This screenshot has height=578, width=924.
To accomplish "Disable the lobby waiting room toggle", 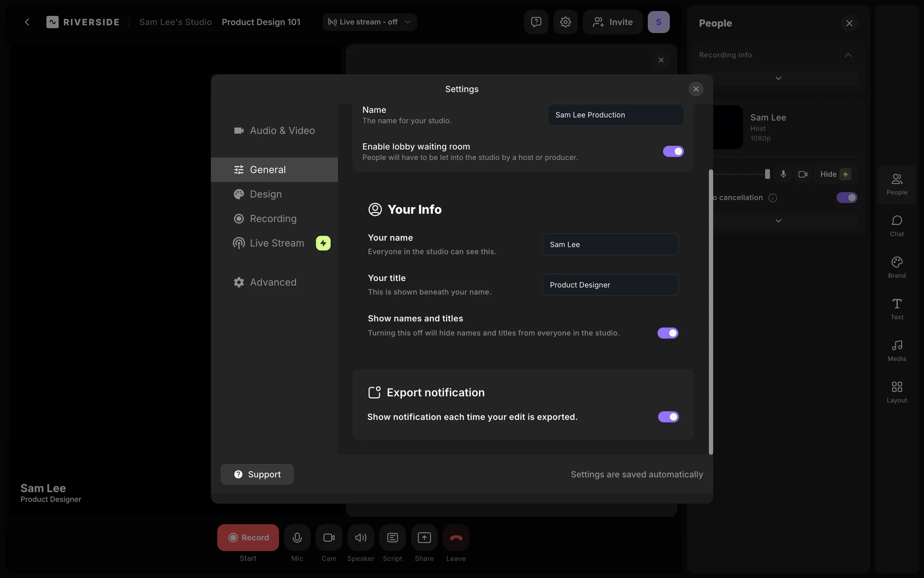I will tap(673, 151).
